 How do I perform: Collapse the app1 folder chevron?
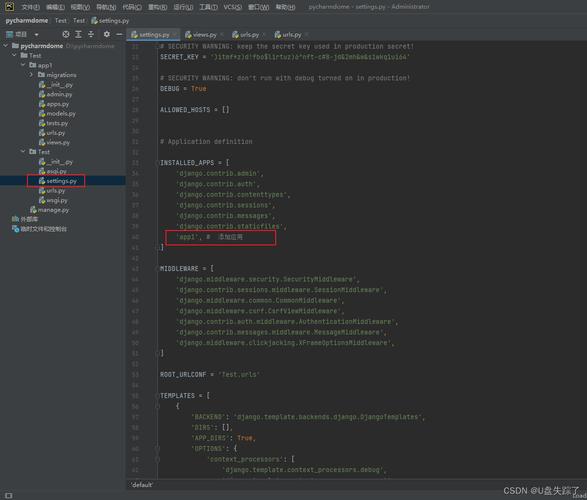point(23,65)
